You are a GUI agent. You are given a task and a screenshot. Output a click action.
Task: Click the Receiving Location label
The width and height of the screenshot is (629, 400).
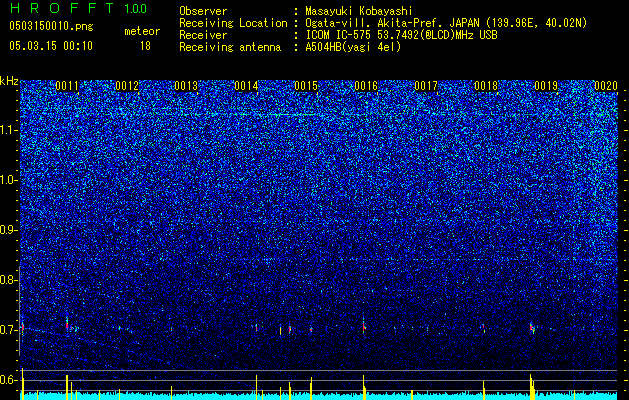[233, 23]
